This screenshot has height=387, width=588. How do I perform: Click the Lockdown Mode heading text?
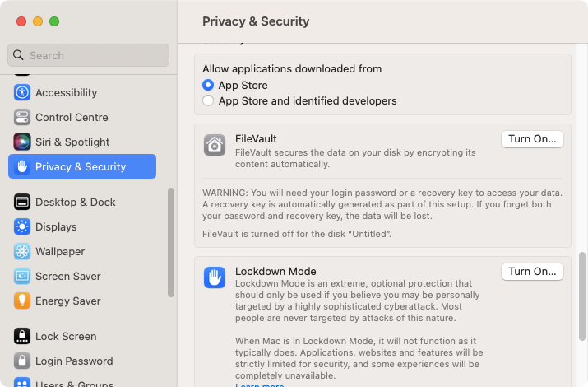point(275,271)
